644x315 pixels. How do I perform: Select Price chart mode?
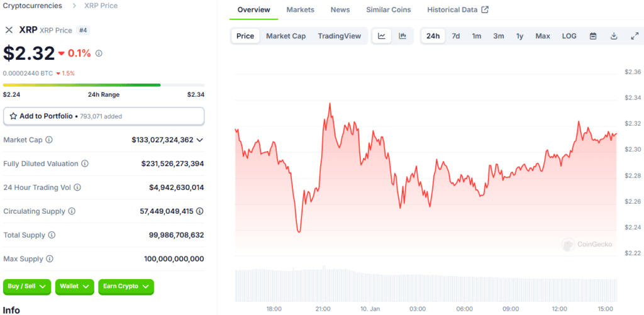click(245, 36)
